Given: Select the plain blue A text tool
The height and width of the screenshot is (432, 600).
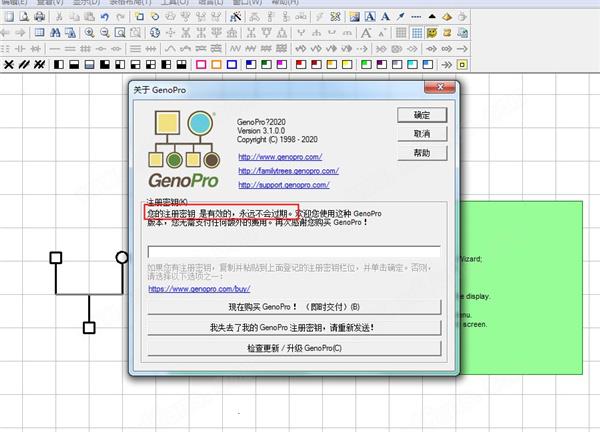Looking at the screenshot, I should tap(385, 16).
